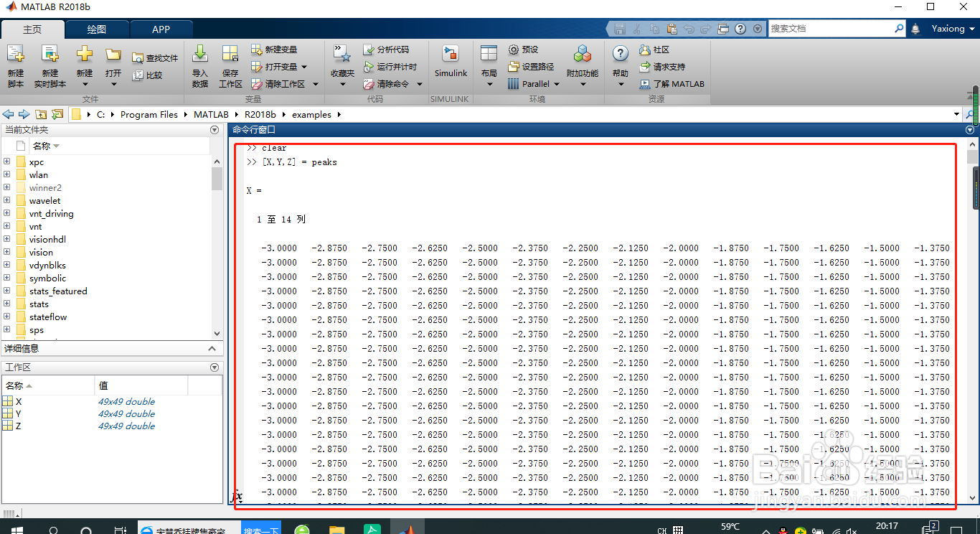Select variable X in workspace
This screenshot has height=534, width=980.
19,402
